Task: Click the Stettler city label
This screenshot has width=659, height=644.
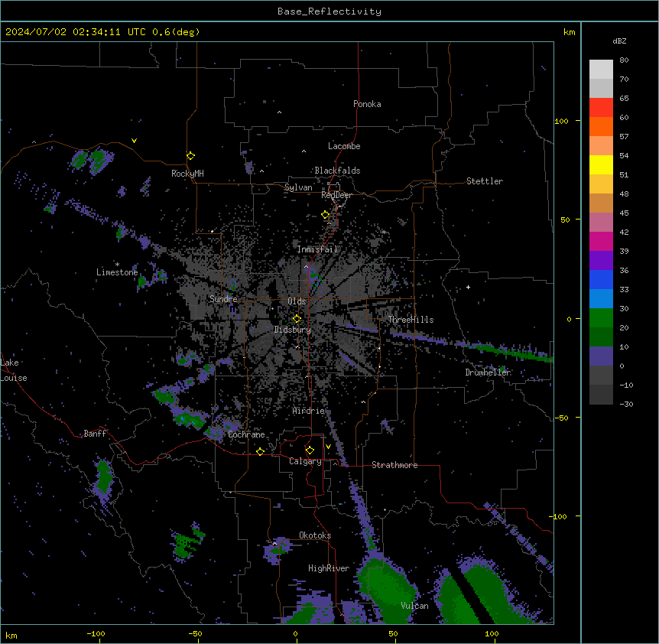Action: click(485, 181)
